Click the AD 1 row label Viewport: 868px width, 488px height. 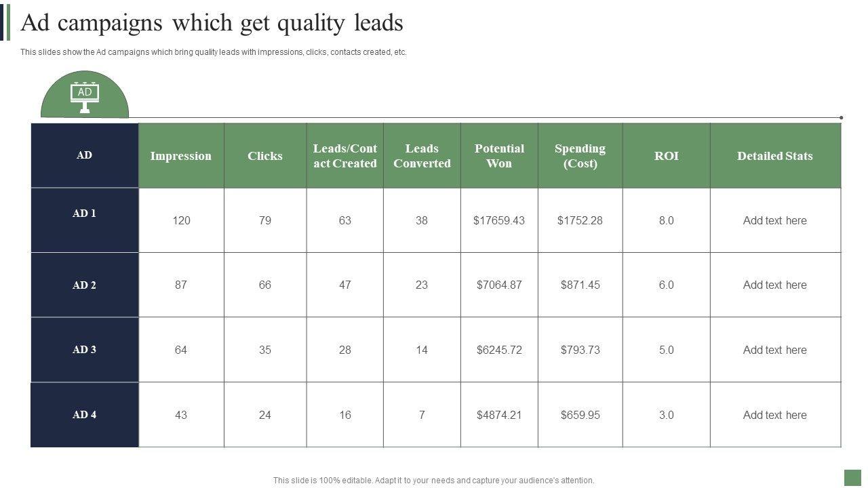[85, 213]
